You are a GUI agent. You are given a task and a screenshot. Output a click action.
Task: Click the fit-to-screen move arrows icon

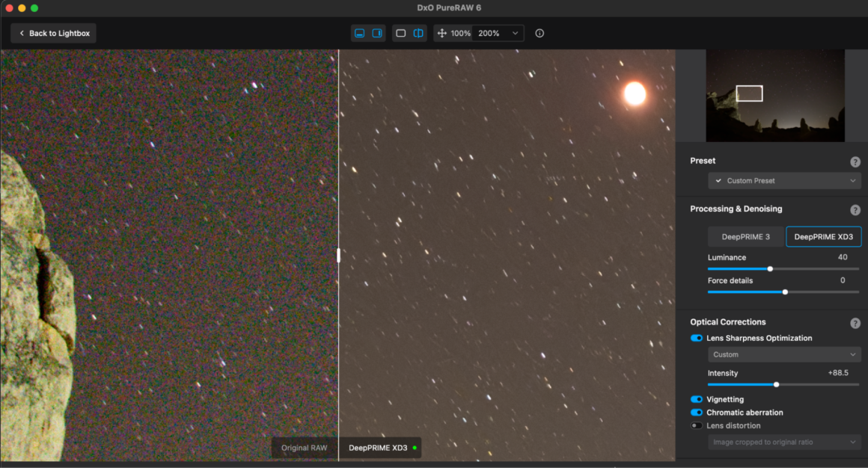click(x=441, y=34)
